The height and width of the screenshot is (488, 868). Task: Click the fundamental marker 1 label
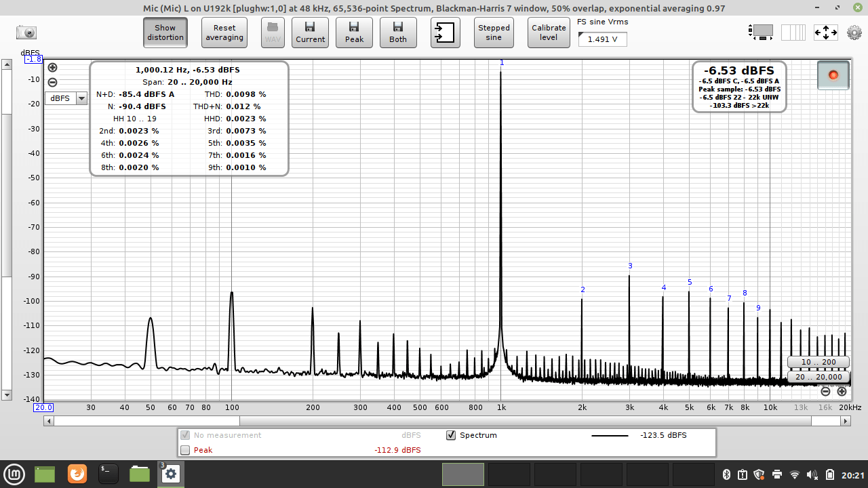coord(502,62)
